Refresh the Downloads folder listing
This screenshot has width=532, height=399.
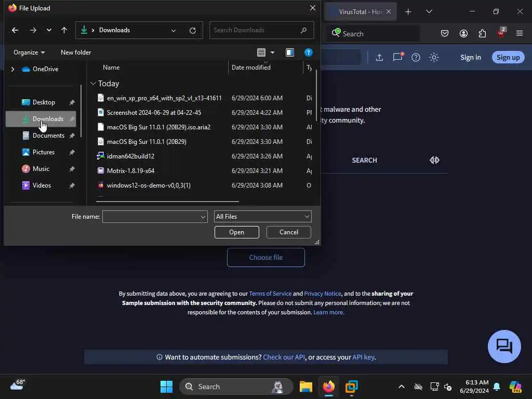pos(193,31)
